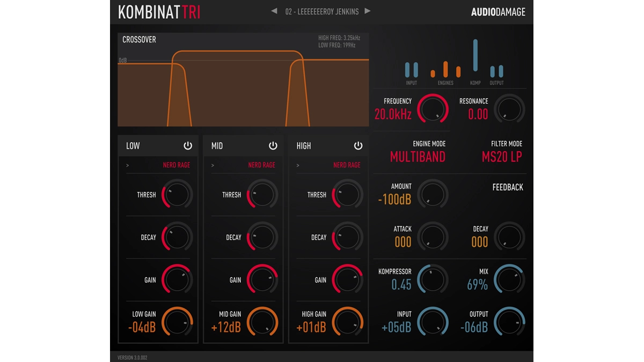
Task: Open the preset menu 02 - LEEEEEEEROY JENKINS
Action: click(322, 11)
